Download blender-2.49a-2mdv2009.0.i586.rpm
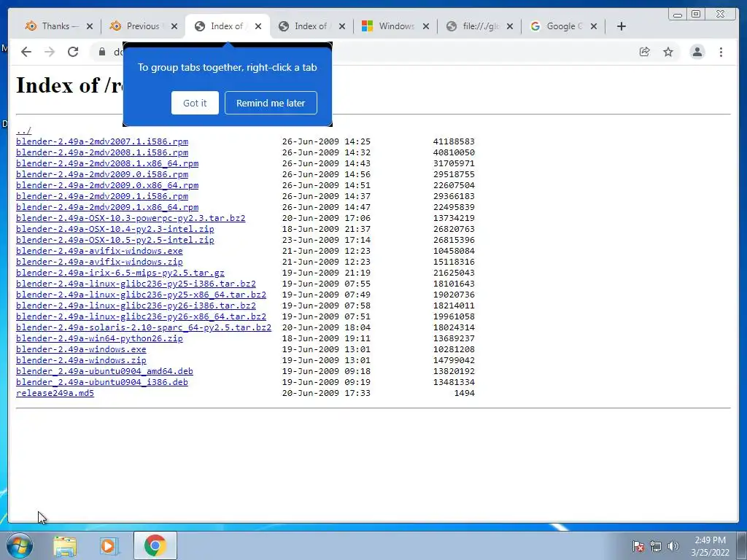 click(102, 174)
